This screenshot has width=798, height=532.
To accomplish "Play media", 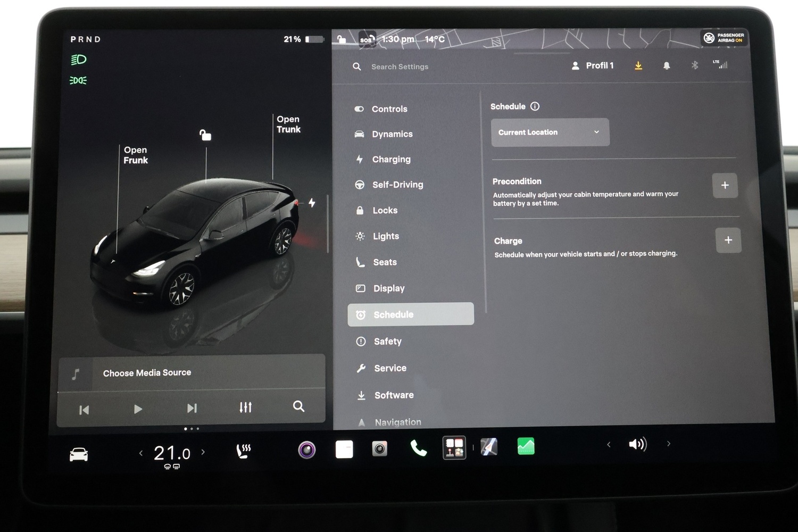I will tap(138, 409).
